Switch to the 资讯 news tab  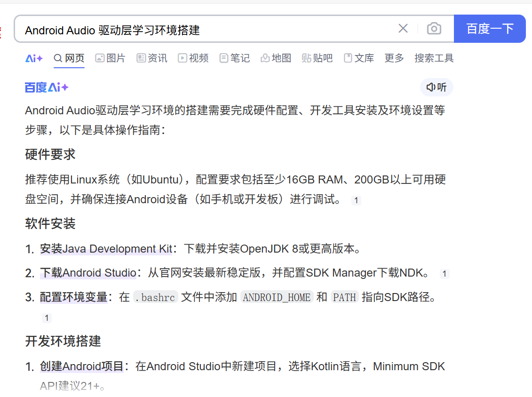click(x=151, y=58)
